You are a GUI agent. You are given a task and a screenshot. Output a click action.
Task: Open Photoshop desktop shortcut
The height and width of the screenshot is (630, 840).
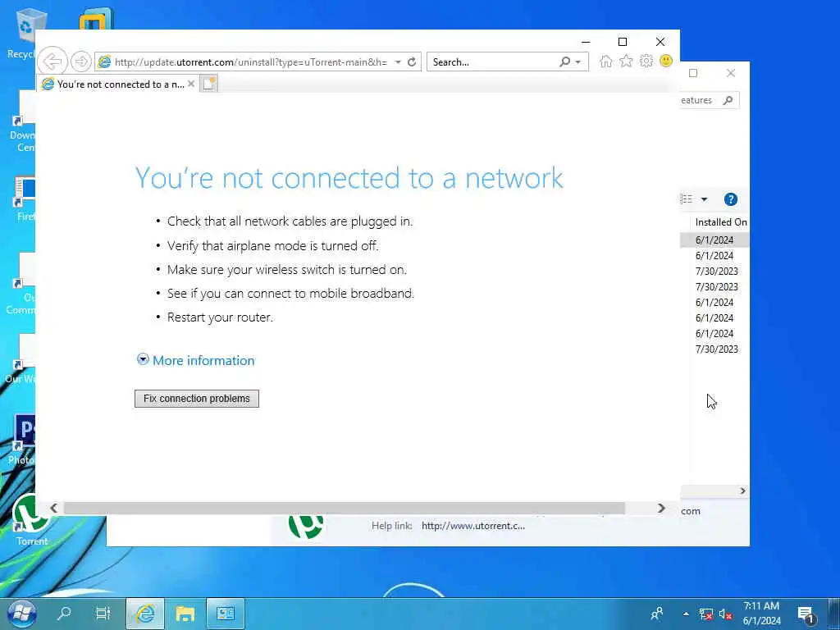coord(21,440)
